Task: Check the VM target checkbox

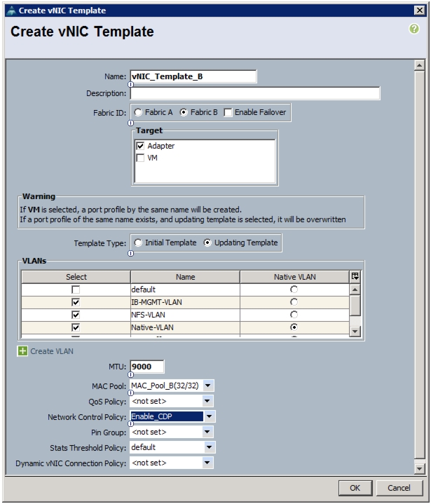Action: click(140, 158)
